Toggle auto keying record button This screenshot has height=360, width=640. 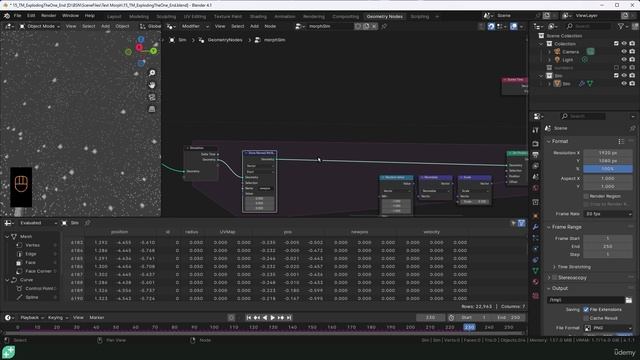pos(231,318)
